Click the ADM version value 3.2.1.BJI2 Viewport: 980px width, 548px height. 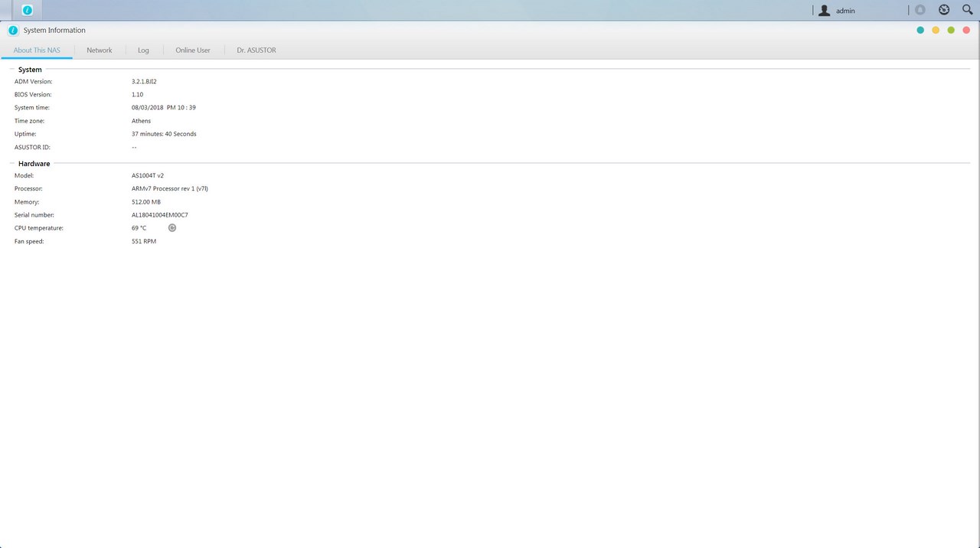144,81
